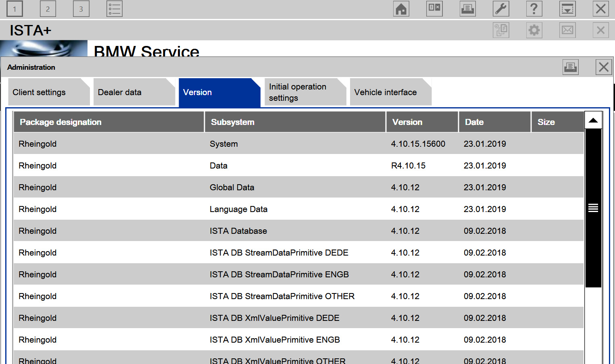Click the scrollbar track below the thumb
Viewport: 615px width, 364px height.
click(593, 325)
